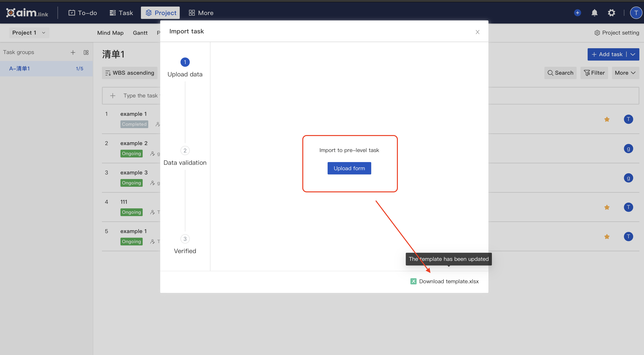The width and height of the screenshot is (644, 355).
Task: Open Search in the task list
Action: [560, 73]
